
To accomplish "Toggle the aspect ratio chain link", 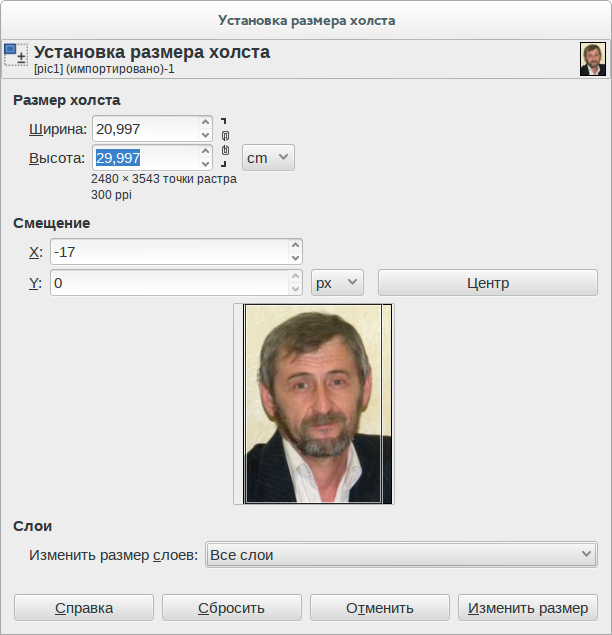I will pos(225,143).
